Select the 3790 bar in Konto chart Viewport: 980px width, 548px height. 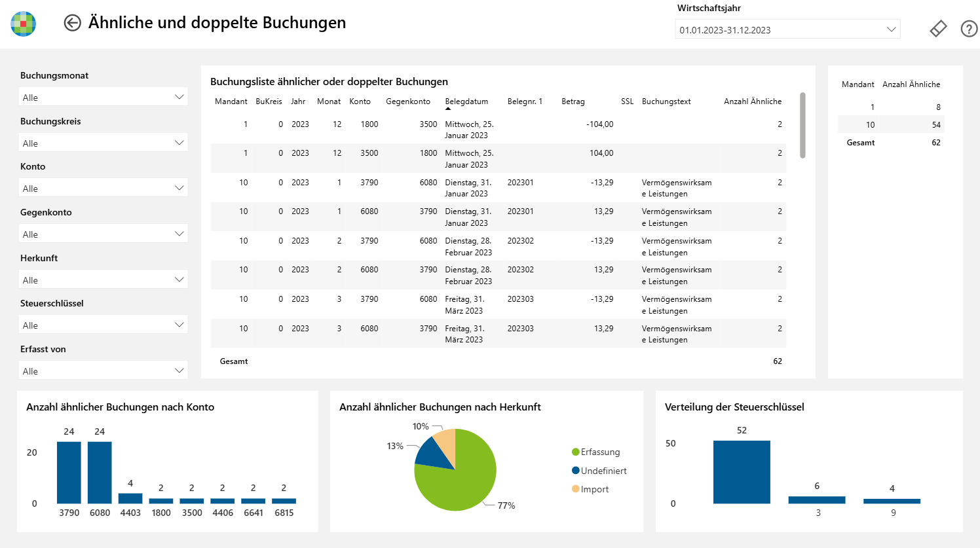click(x=69, y=472)
